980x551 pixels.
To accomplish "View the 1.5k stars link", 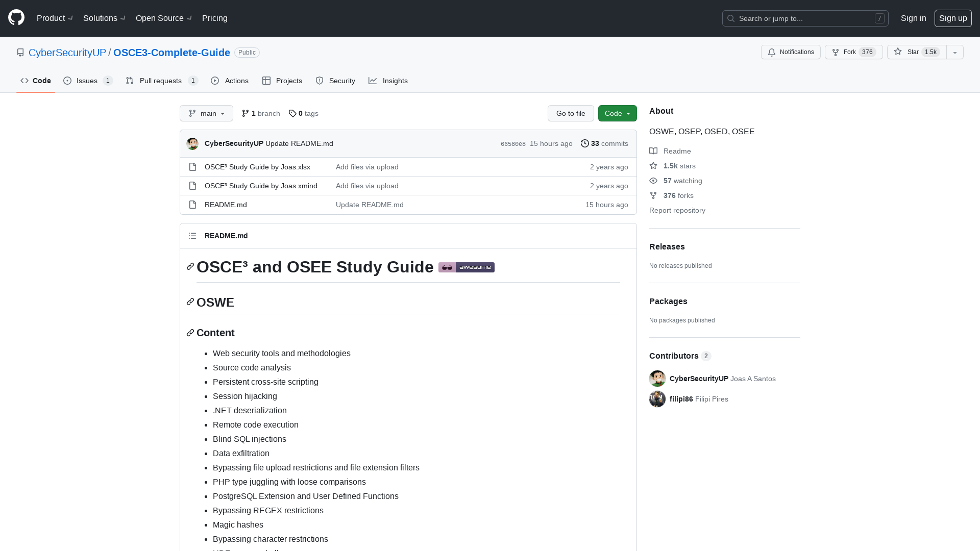I will click(x=672, y=166).
